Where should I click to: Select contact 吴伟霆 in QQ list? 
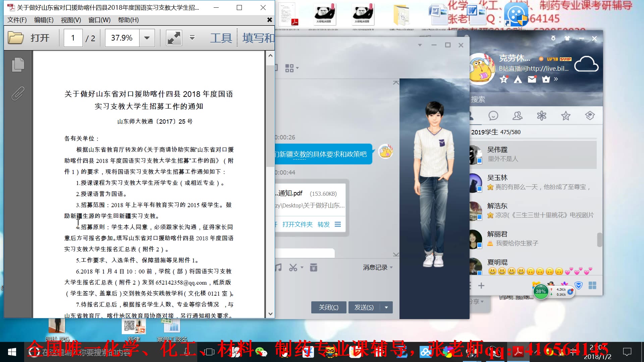pos(533,155)
